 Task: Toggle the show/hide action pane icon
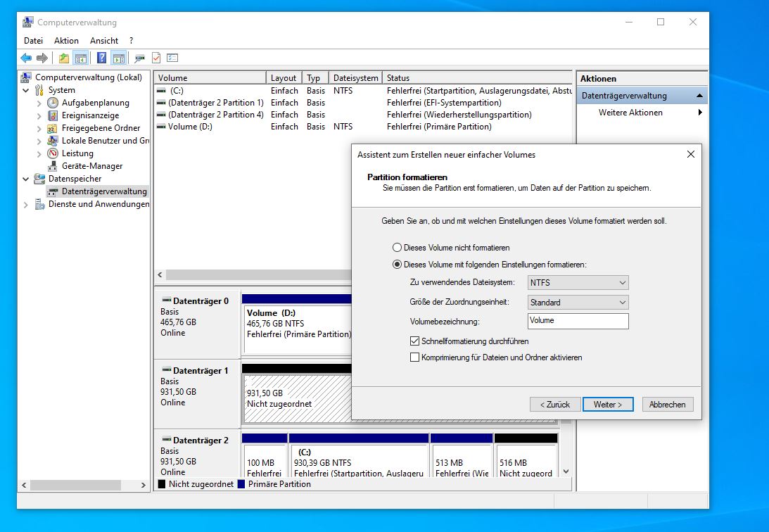(x=119, y=58)
